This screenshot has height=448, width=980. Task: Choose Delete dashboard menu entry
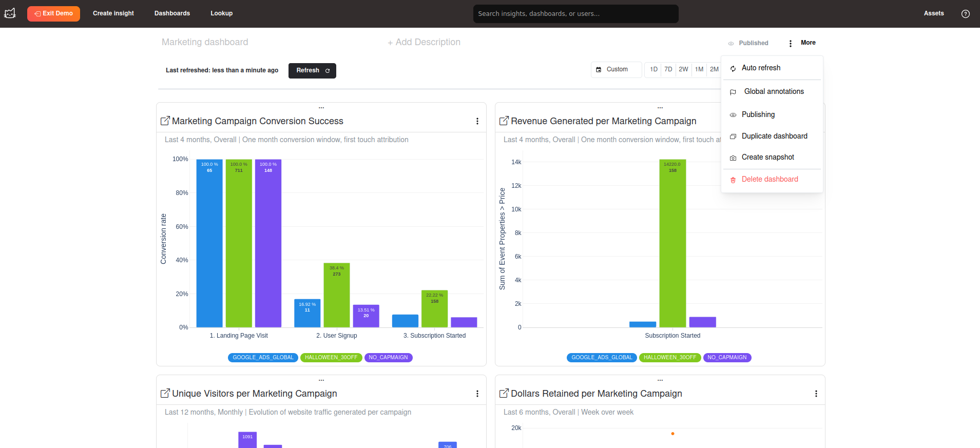[772, 180]
